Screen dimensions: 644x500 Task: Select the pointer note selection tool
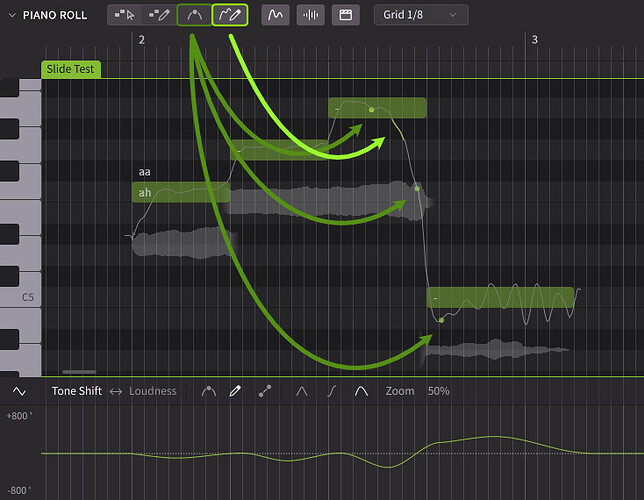[124, 15]
